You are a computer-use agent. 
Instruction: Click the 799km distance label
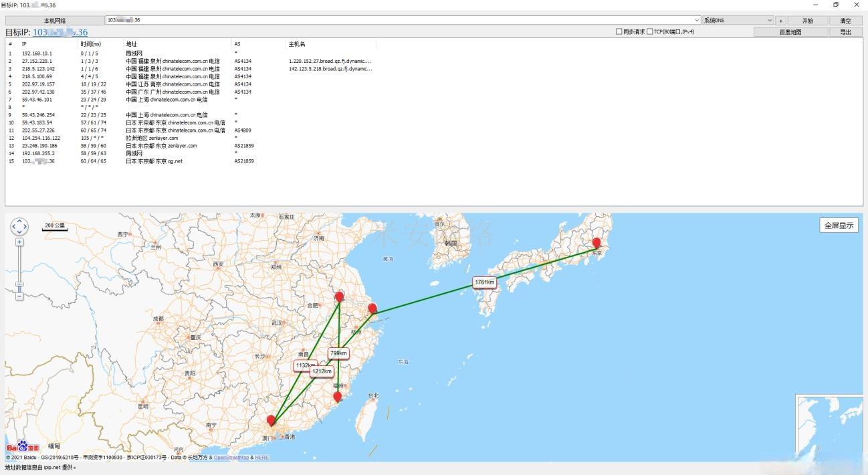[338, 353]
